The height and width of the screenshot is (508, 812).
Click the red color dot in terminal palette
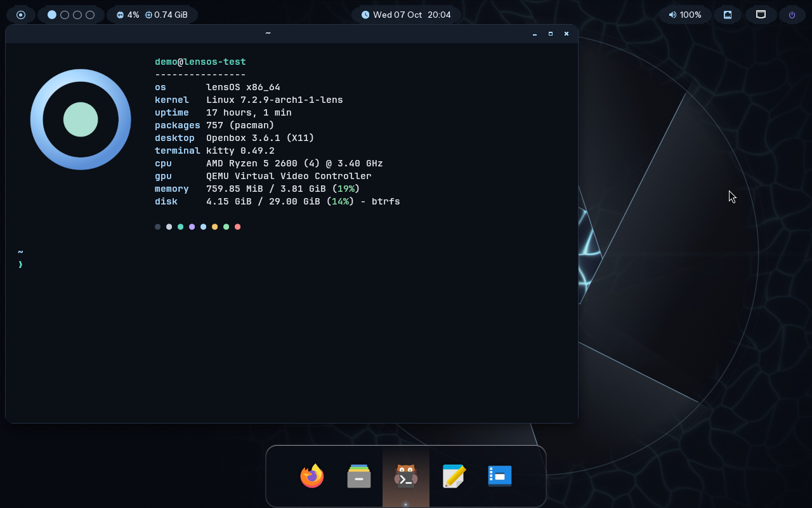tap(238, 227)
